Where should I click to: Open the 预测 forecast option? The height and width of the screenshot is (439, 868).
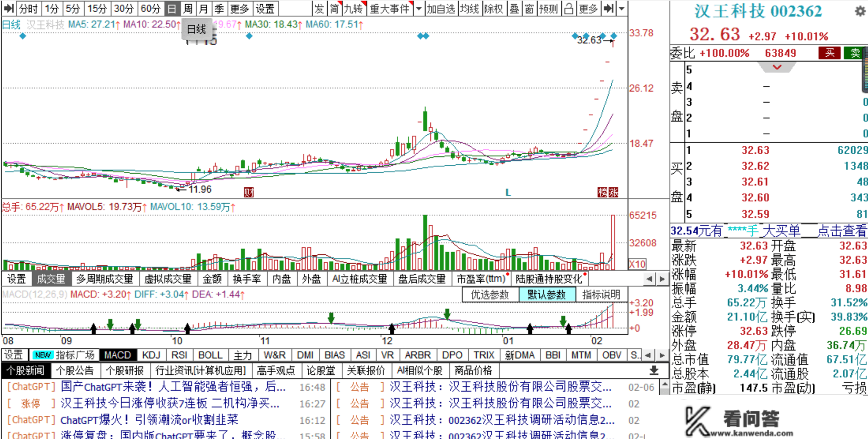point(549,8)
